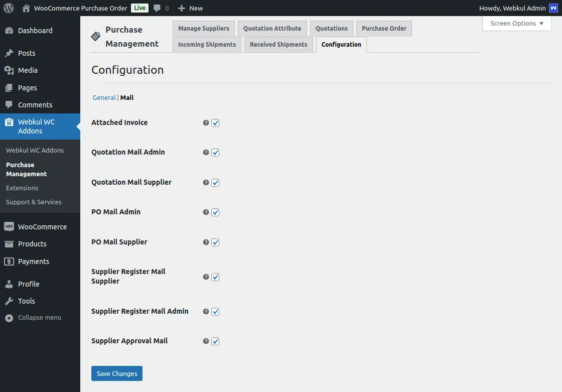This screenshot has height=392, width=562.
Task: Disable Quotation Mail Supplier checkbox
Action: (x=215, y=183)
